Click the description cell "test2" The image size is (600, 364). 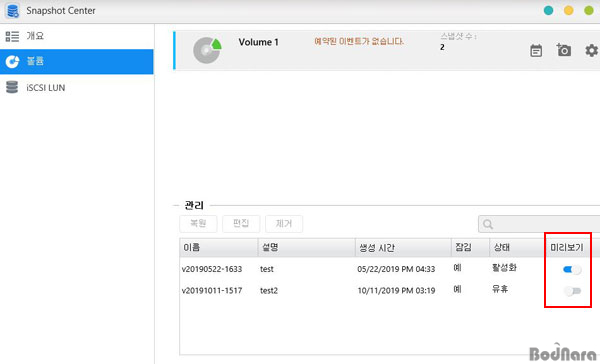click(269, 291)
